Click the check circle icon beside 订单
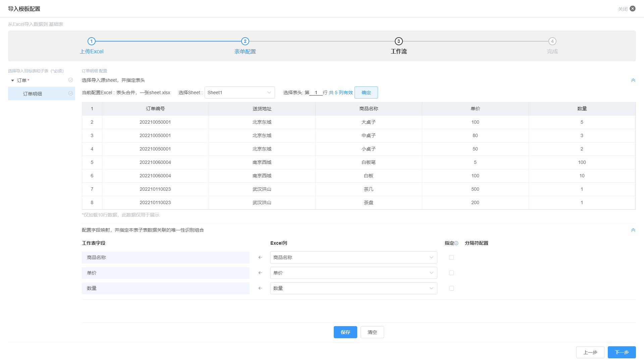The image size is (644, 362). (70, 80)
